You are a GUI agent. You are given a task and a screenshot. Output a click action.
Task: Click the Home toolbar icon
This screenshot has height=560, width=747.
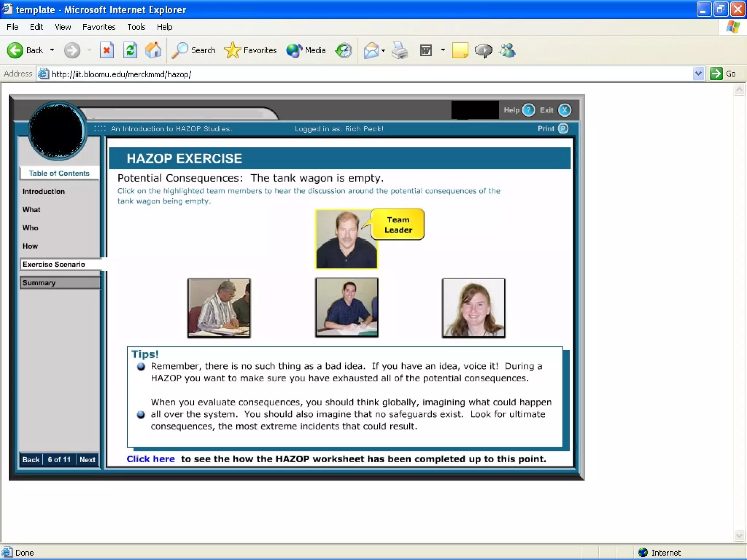coord(153,50)
